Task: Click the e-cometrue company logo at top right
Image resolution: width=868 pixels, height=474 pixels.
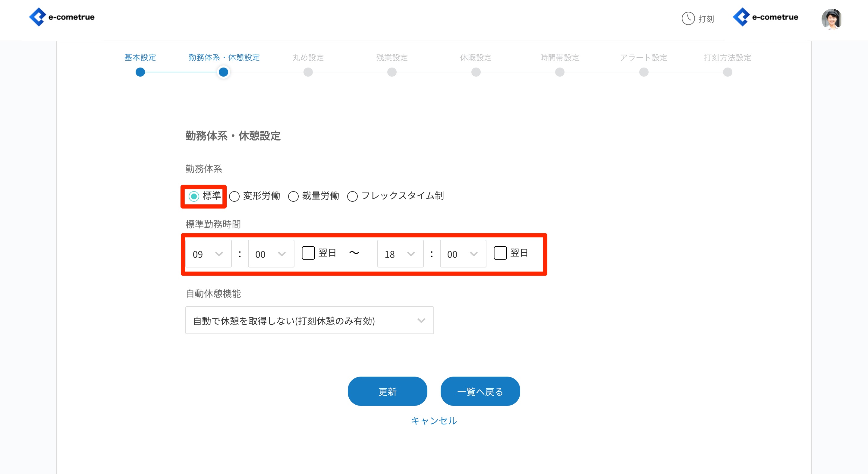Action: [765, 17]
